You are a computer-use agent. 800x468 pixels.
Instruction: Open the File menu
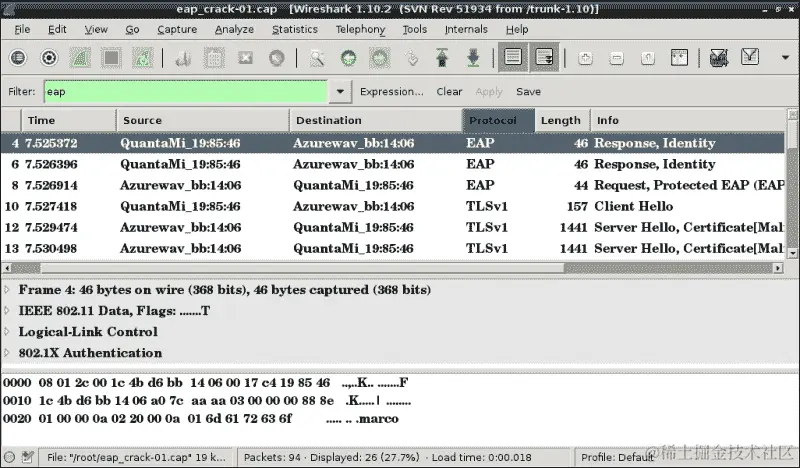[22, 30]
